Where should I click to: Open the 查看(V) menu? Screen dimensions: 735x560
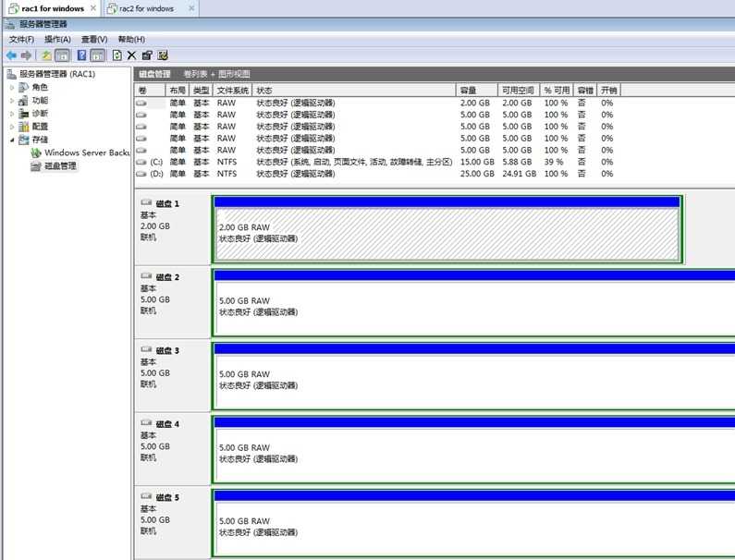[x=94, y=40]
